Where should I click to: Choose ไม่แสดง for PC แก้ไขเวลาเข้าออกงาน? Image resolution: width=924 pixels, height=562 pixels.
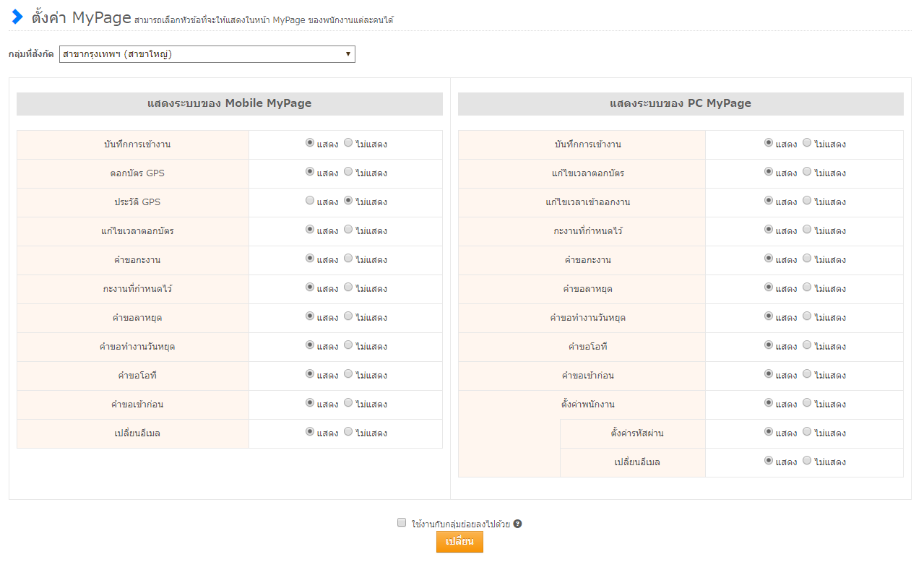(x=807, y=201)
